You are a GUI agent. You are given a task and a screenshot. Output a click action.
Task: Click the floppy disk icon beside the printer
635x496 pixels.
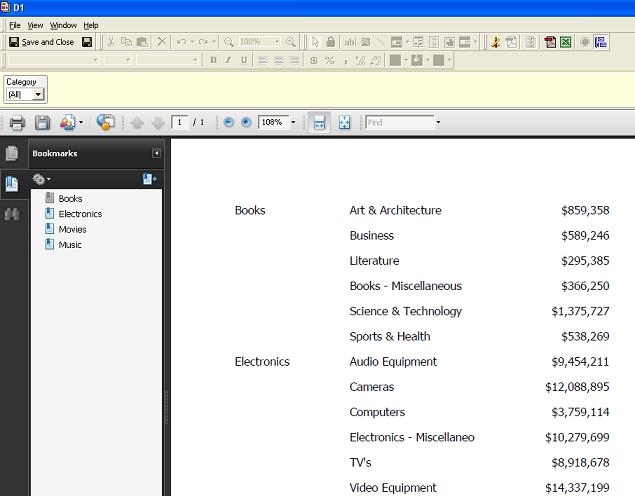43,123
